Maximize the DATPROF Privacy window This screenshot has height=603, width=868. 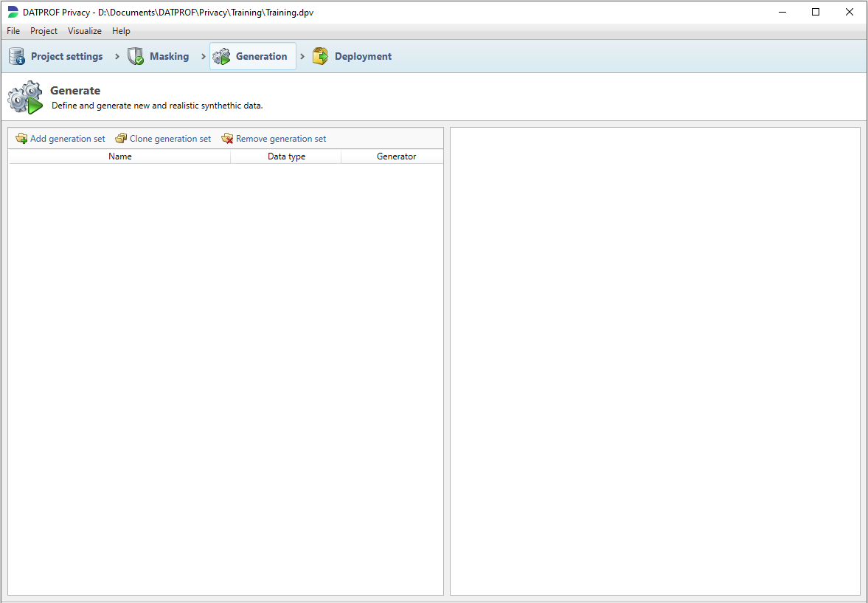[816, 12]
